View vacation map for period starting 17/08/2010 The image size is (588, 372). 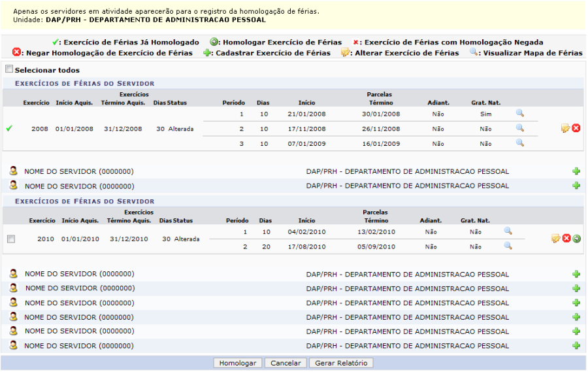click(x=508, y=246)
